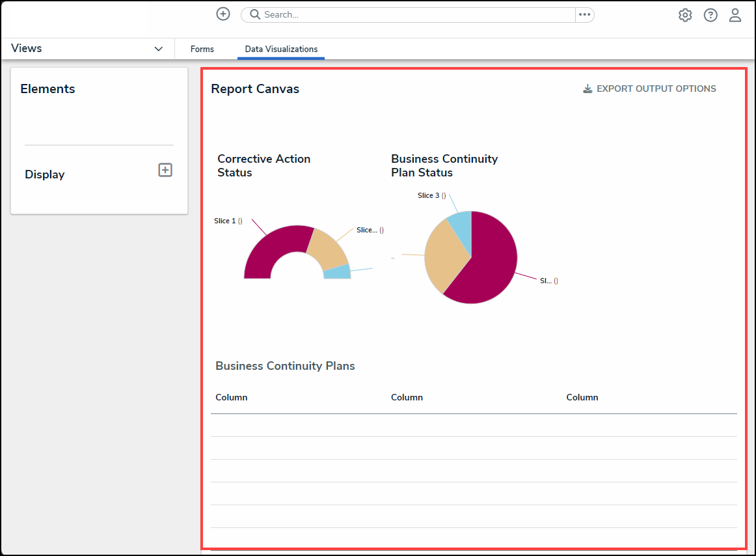The width and height of the screenshot is (756, 556).
Task: Open the settings gear icon
Action: pos(685,15)
